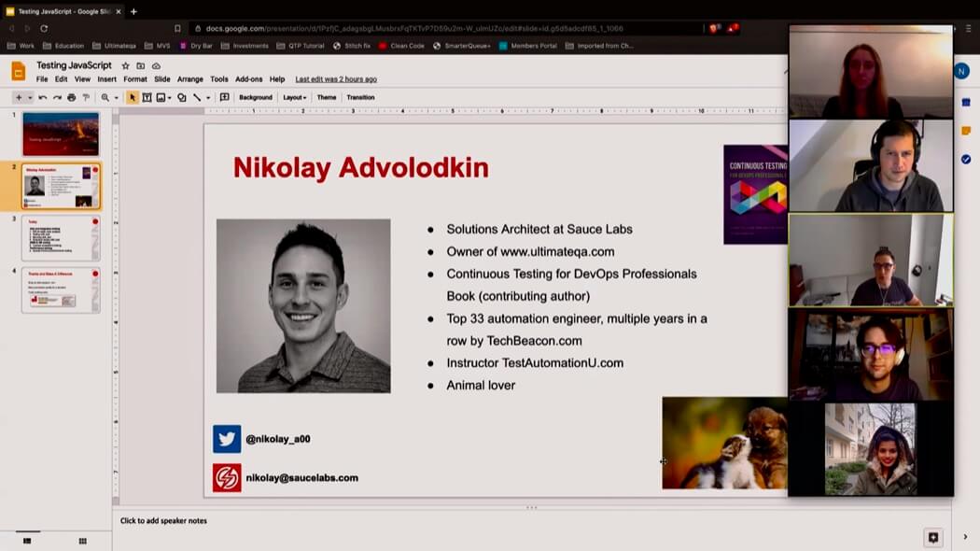The height and width of the screenshot is (551, 980).
Task: Collapse the side panel chevron
Action: pos(965,537)
